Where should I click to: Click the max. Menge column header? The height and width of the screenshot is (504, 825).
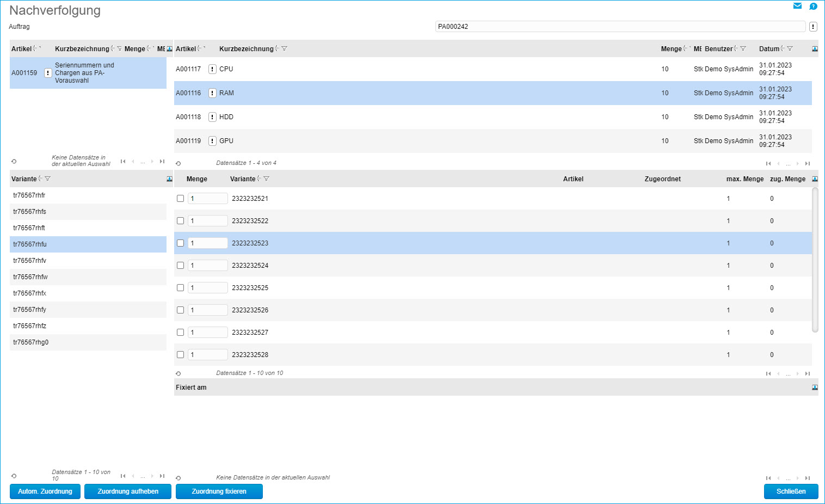click(x=744, y=179)
